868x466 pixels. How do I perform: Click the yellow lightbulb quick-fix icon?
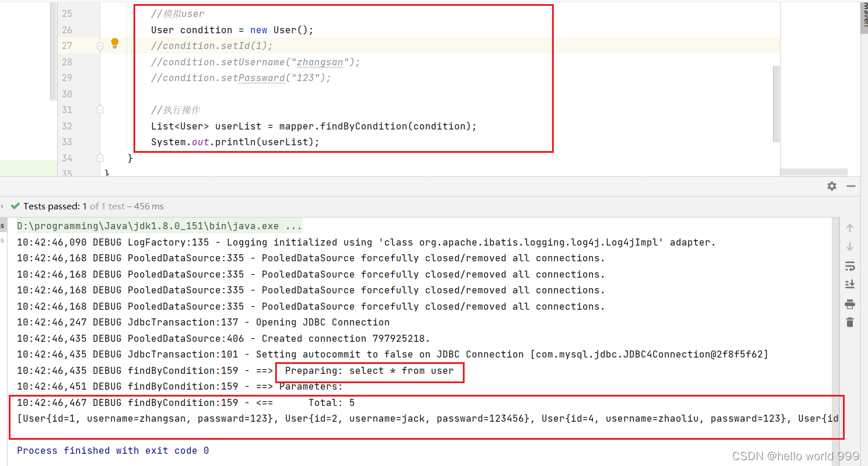(x=115, y=43)
